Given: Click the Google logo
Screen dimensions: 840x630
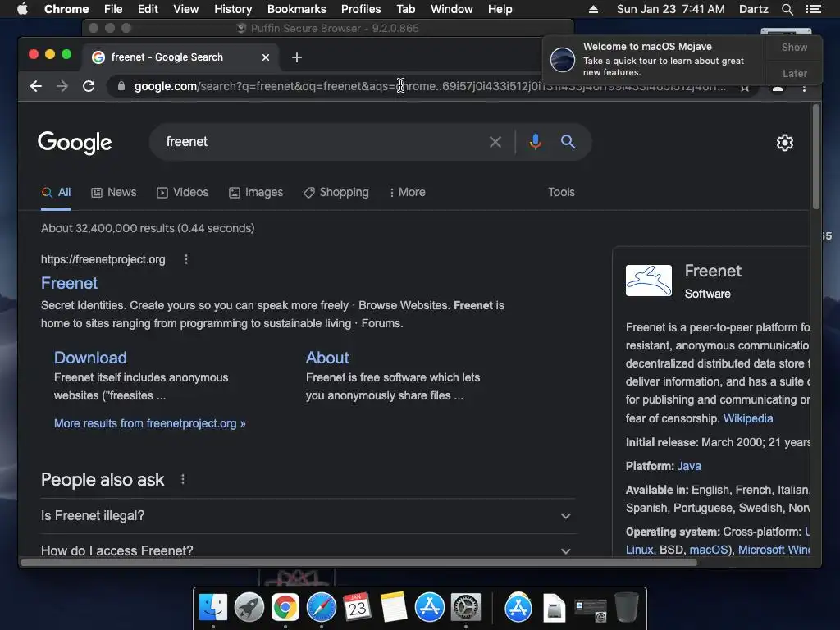Looking at the screenshot, I should point(75,143).
